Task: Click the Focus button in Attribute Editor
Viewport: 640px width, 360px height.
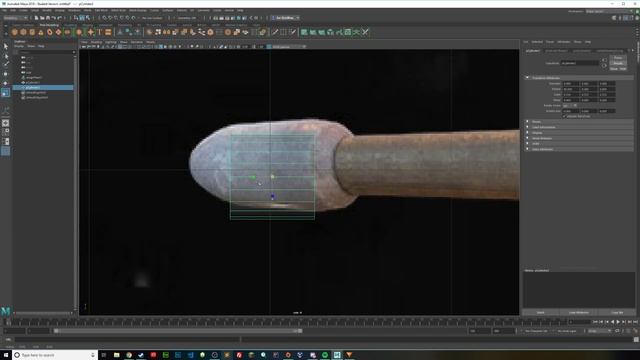Action: 618,58
